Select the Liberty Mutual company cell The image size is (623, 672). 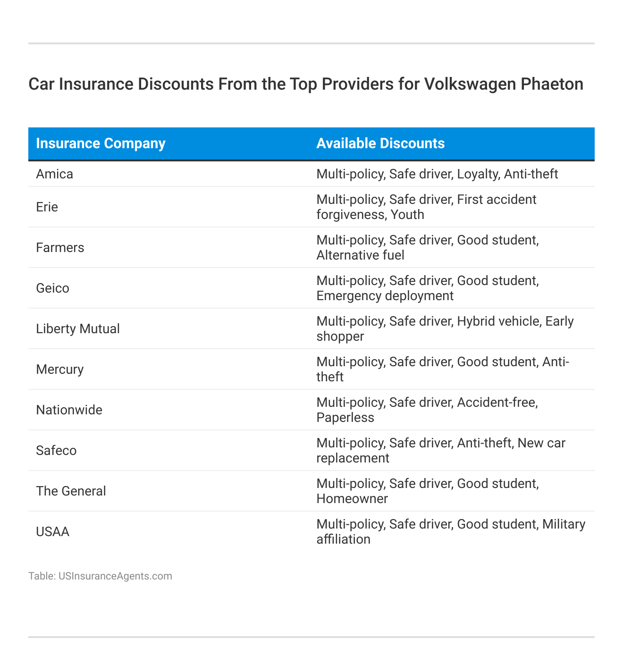pyautogui.click(x=78, y=328)
